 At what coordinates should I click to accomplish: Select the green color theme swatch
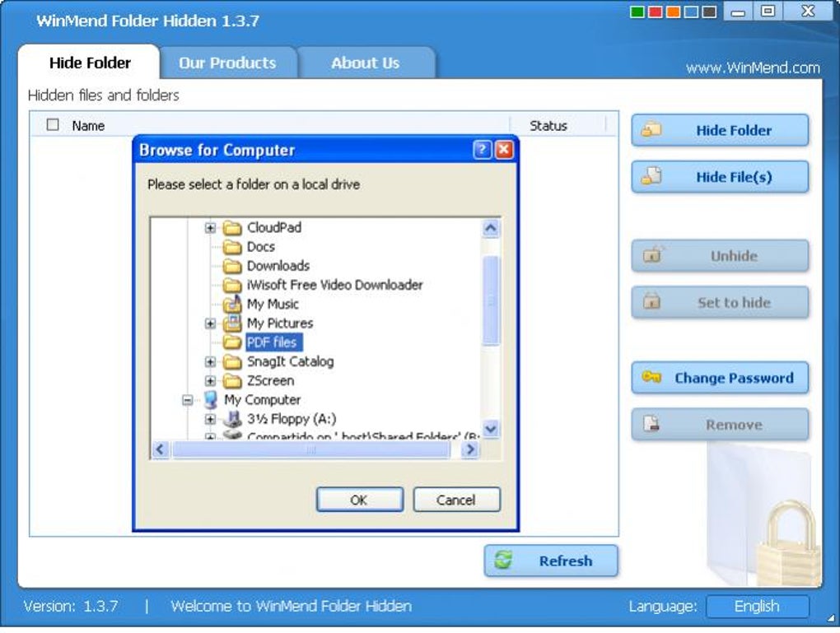pyautogui.click(x=637, y=12)
